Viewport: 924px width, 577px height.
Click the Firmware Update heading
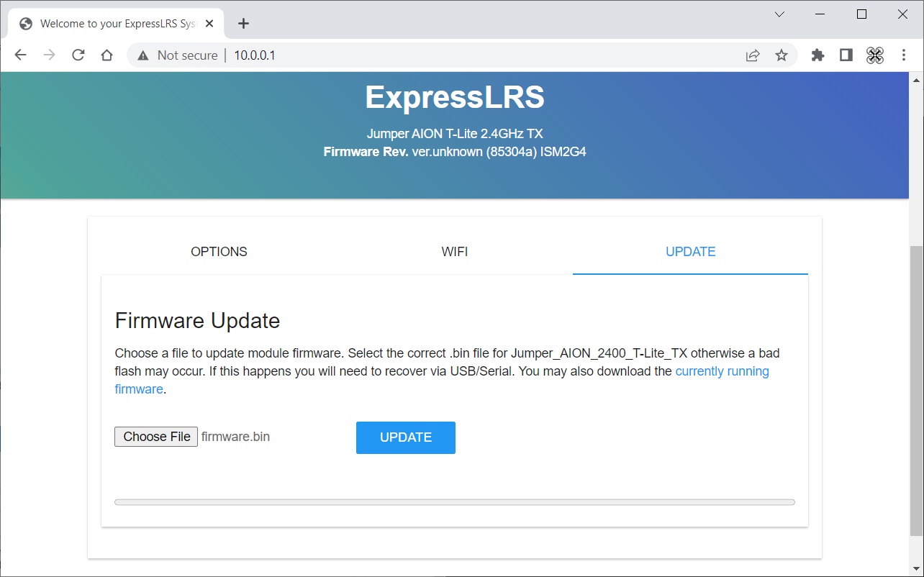[197, 321]
